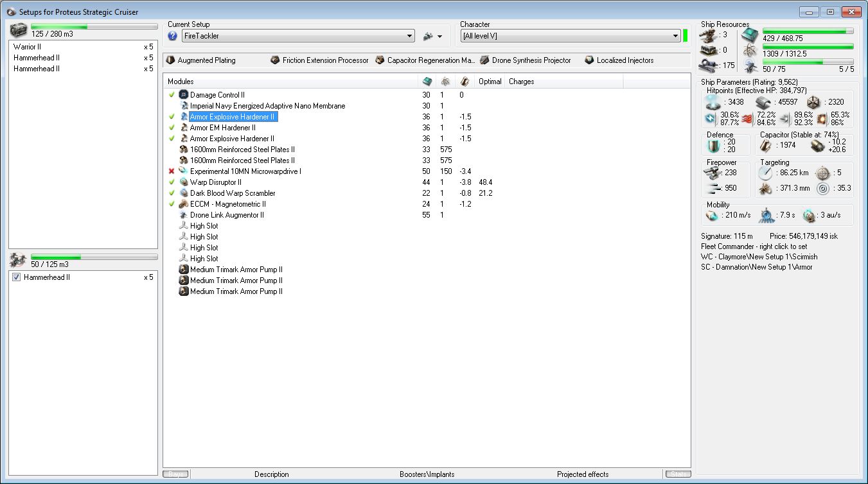868x484 pixels.
Task: Open the Current Setup dropdown showing FireTackler
Action: pyautogui.click(x=298, y=36)
